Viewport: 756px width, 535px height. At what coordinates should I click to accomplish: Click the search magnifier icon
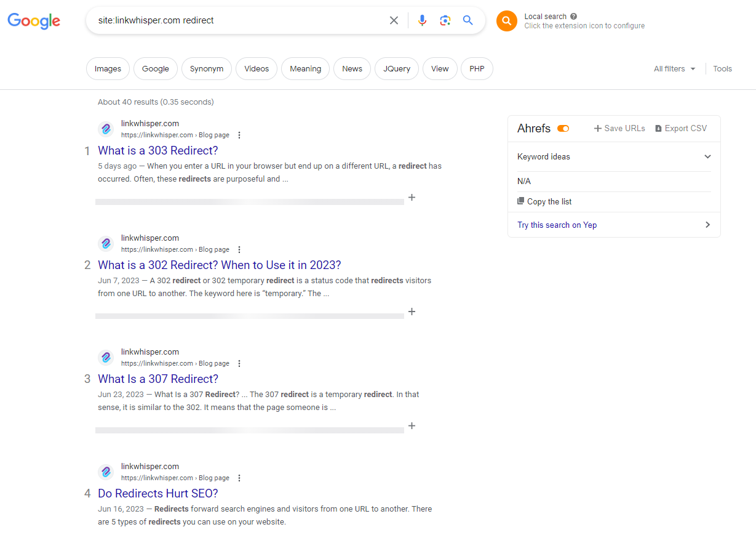pos(468,20)
